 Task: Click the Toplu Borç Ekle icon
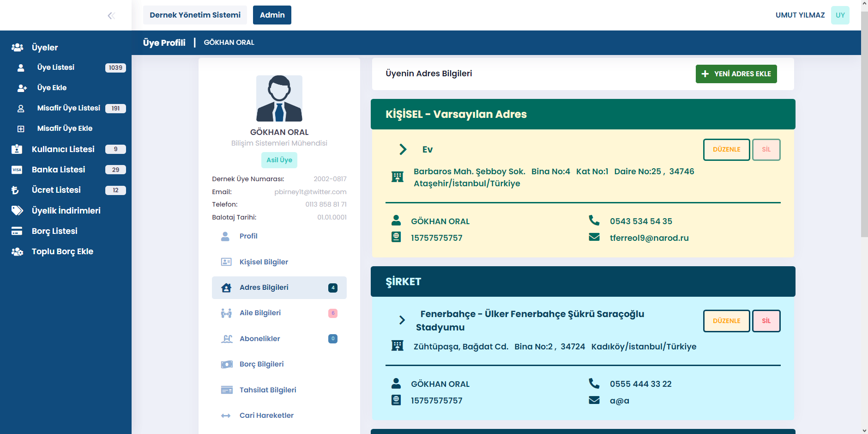(x=17, y=251)
